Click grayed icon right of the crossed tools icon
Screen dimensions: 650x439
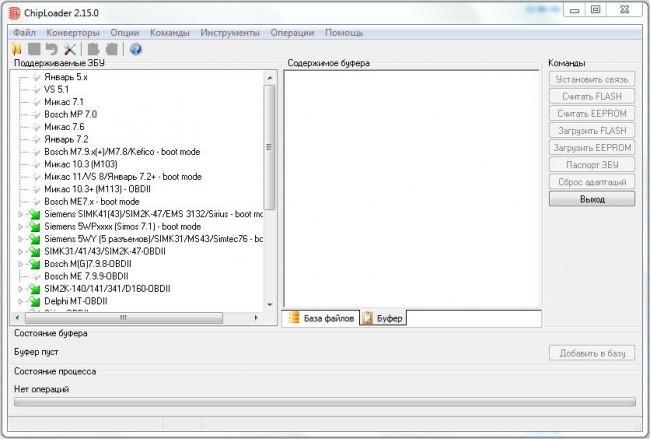pos(93,49)
